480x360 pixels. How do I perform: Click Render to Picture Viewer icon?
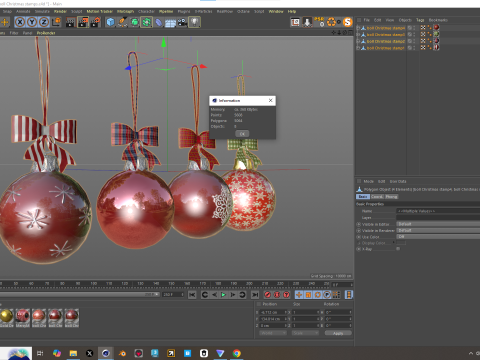coord(83,22)
